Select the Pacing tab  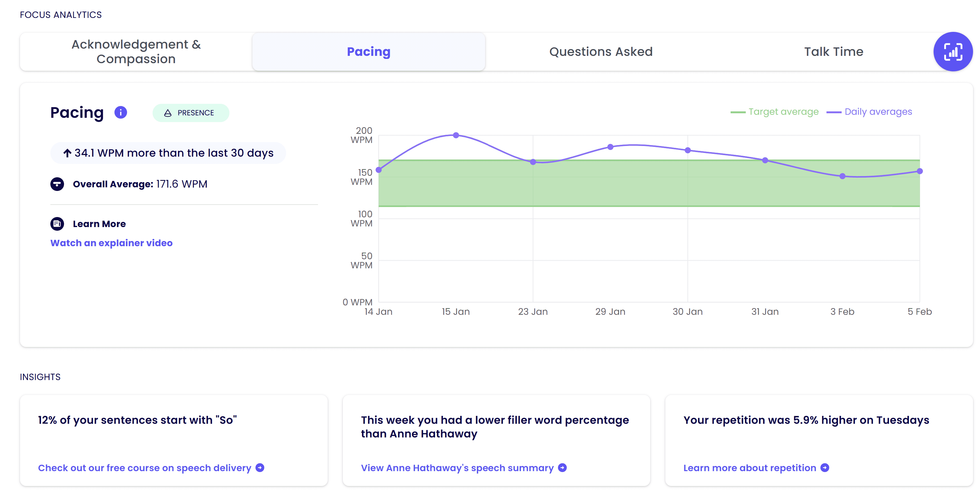pos(368,52)
